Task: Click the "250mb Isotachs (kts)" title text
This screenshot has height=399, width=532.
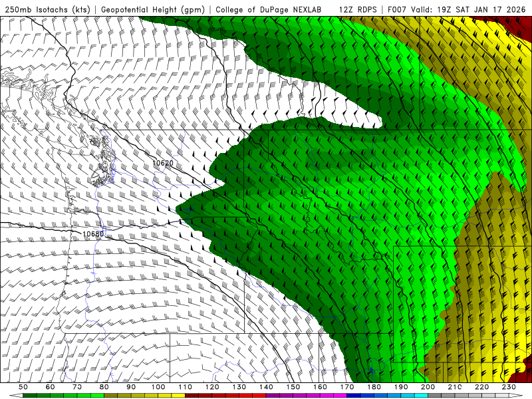Action: tap(48, 9)
